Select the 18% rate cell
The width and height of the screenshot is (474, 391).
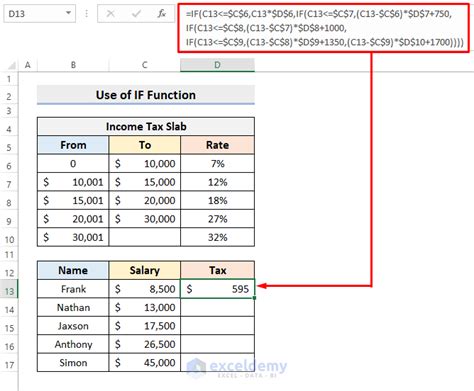tap(217, 200)
